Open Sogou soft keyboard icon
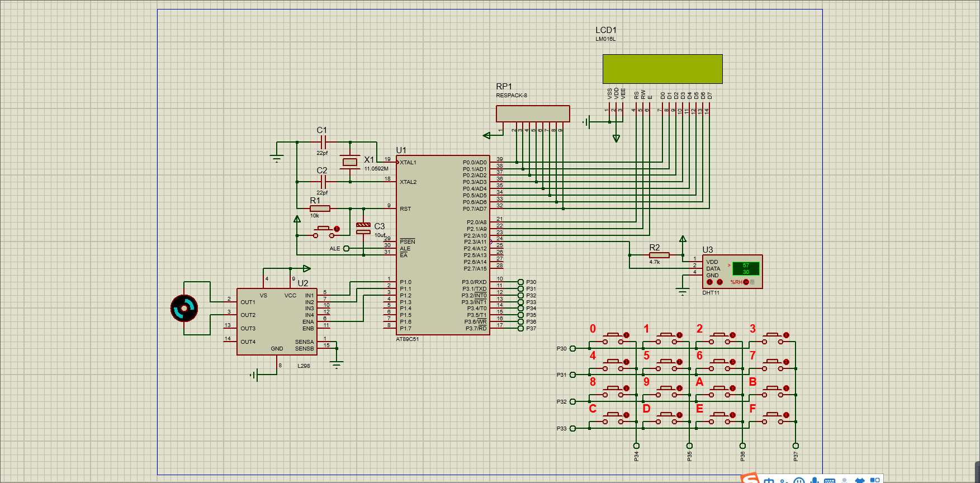The image size is (980, 483). click(x=830, y=480)
